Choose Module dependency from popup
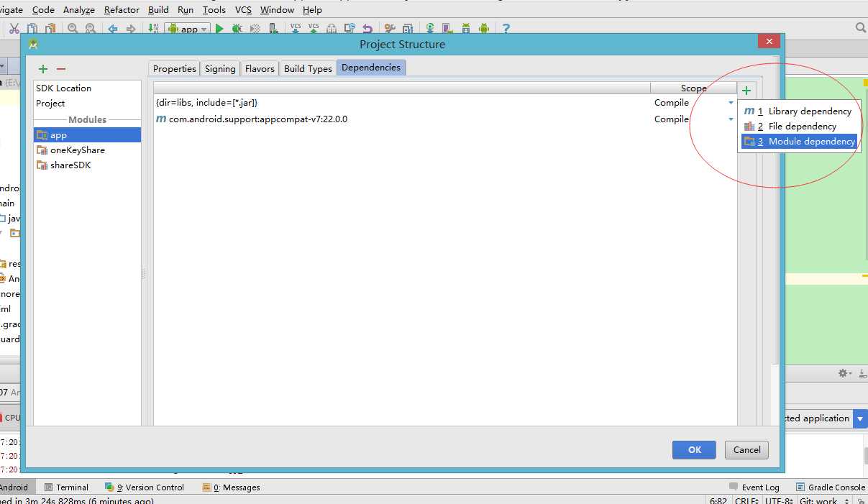Image resolution: width=868 pixels, height=504 pixels. pos(799,142)
